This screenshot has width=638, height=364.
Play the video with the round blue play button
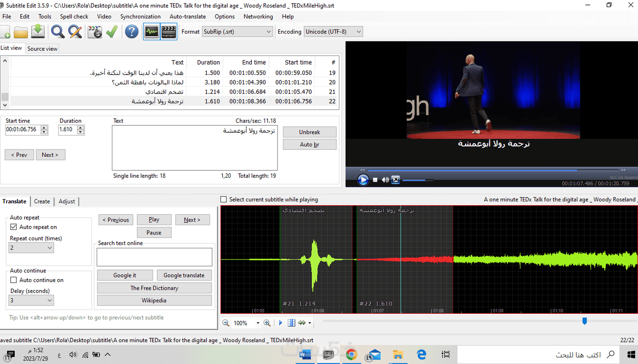coord(363,180)
